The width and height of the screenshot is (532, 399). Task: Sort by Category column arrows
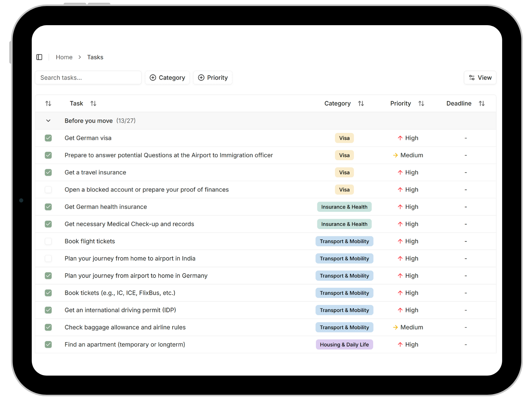(361, 104)
